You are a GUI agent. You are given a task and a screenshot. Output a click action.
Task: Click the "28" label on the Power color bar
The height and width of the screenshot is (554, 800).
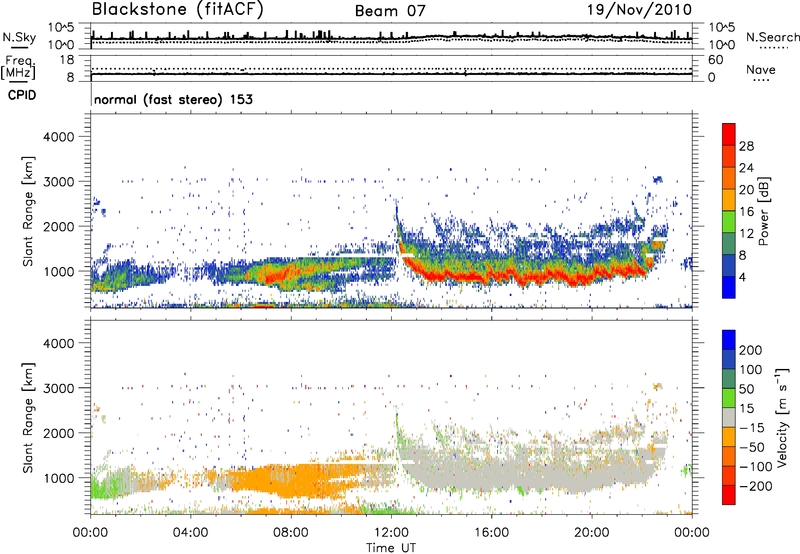746,146
